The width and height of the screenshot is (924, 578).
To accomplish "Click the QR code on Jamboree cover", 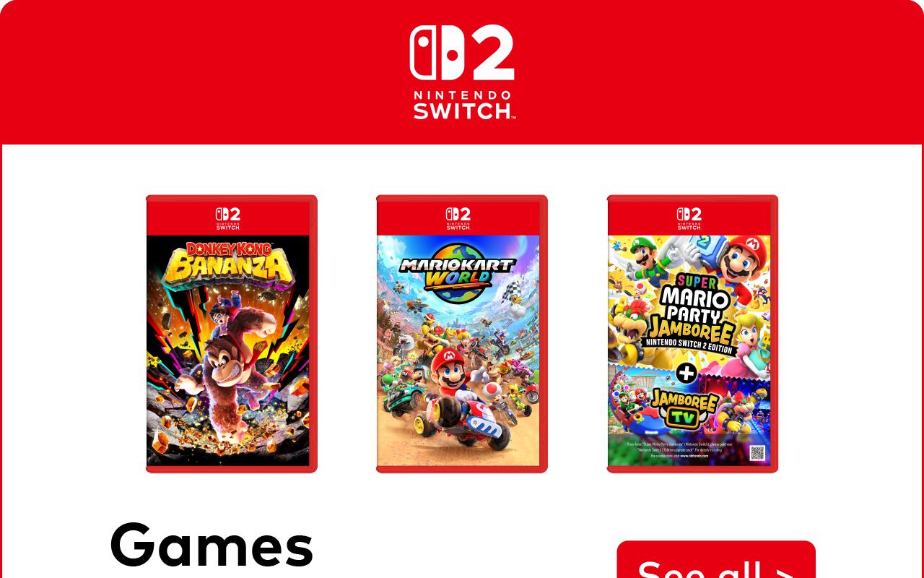I will [757, 453].
